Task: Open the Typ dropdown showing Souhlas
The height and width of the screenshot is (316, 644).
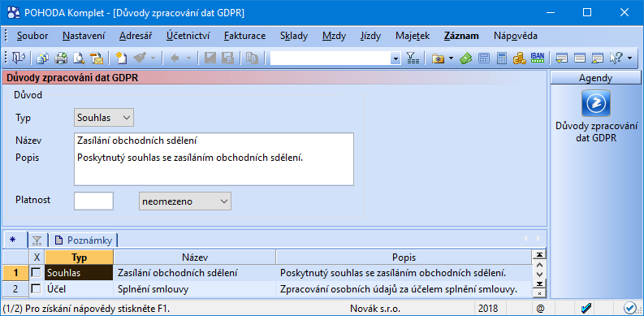Action: point(104,118)
